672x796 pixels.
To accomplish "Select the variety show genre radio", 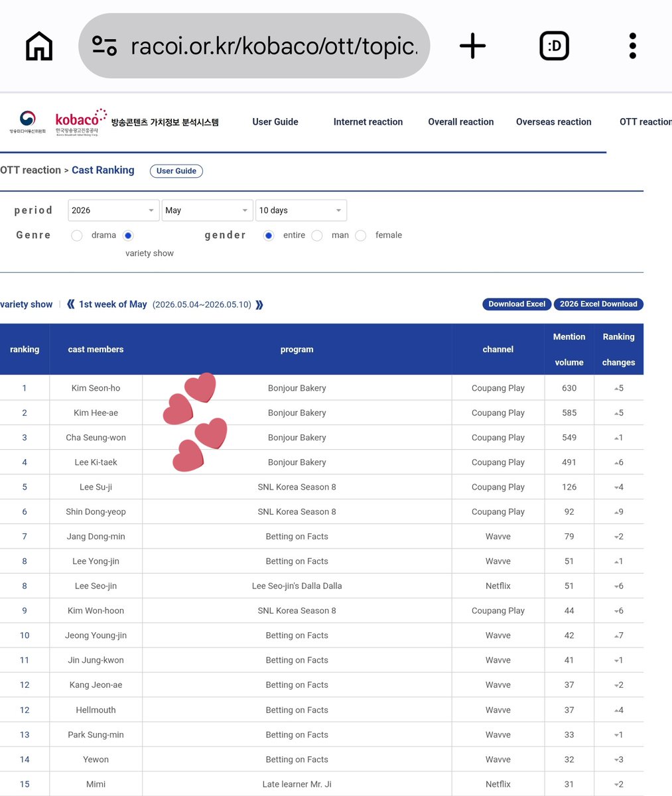I will [128, 235].
